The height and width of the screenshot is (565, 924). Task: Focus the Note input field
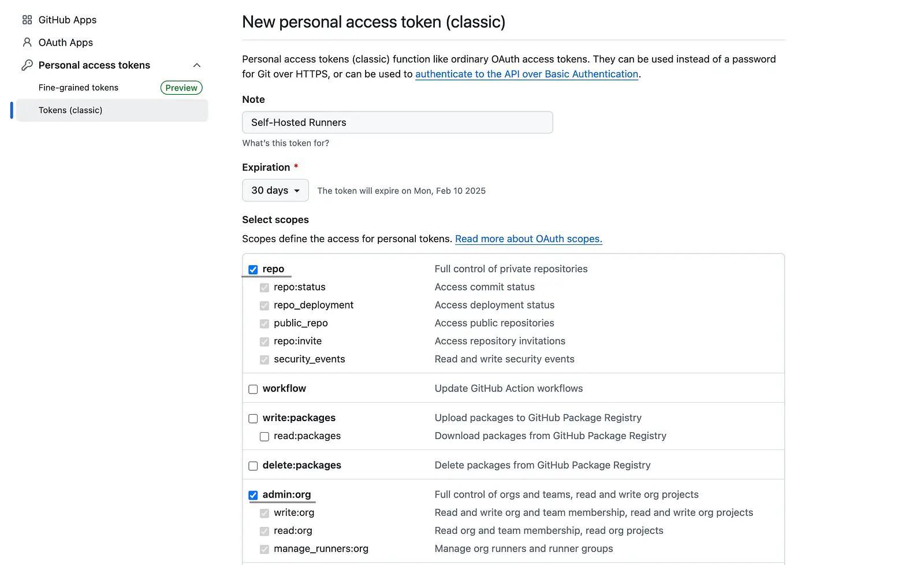pyautogui.click(x=397, y=122)
